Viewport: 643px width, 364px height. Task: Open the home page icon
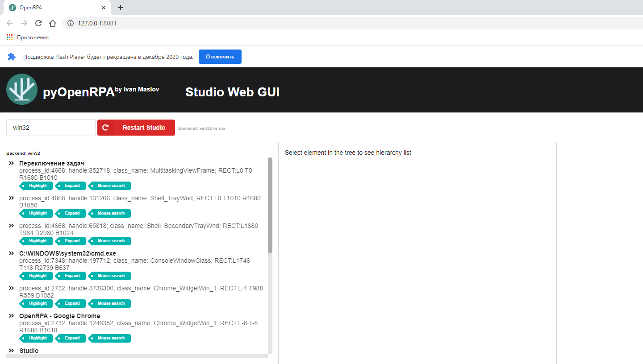coord(53,23)
